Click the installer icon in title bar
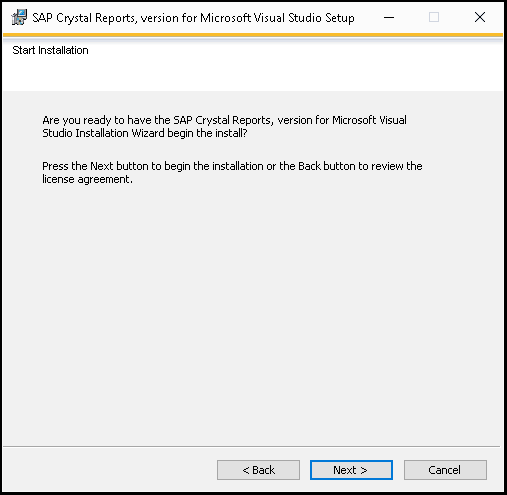Viewport: 507px width, 495px height. (19, 17)
